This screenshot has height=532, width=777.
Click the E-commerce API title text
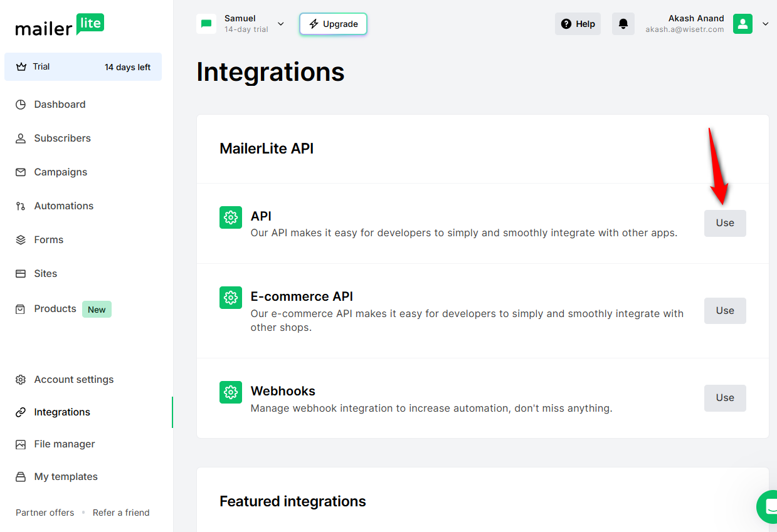302,296
